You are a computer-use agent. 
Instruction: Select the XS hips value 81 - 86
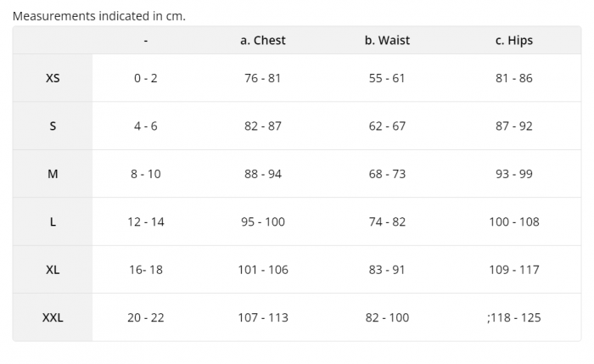coord(514,78)
